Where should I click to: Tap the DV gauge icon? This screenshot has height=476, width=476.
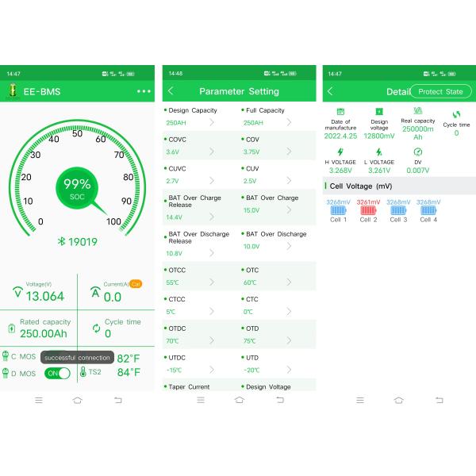[417, 152]
